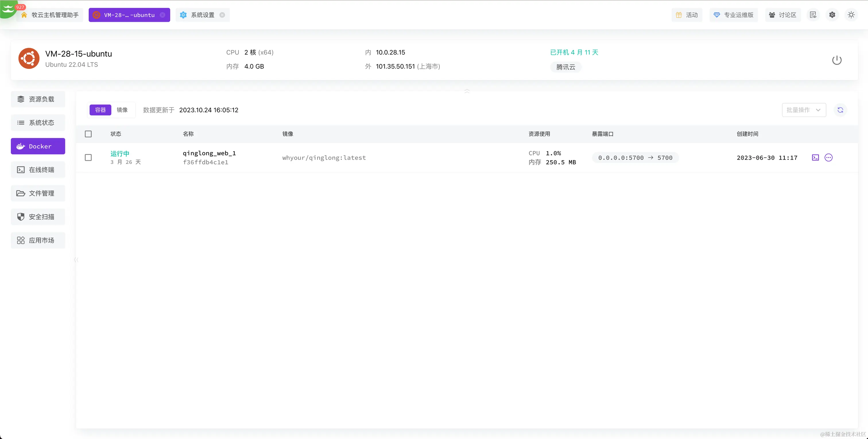The image size is (868, 439).
Task: Open the global settings gear icon
Action: 832,15
